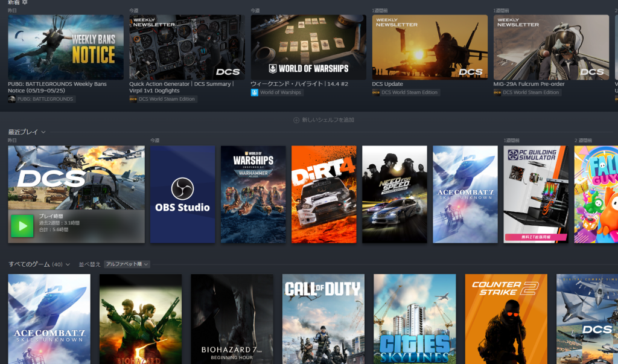The width and height of the screenshot is (618, 364).
Task: Open the Cities Skylines game cover
Action: coord(415,319)
